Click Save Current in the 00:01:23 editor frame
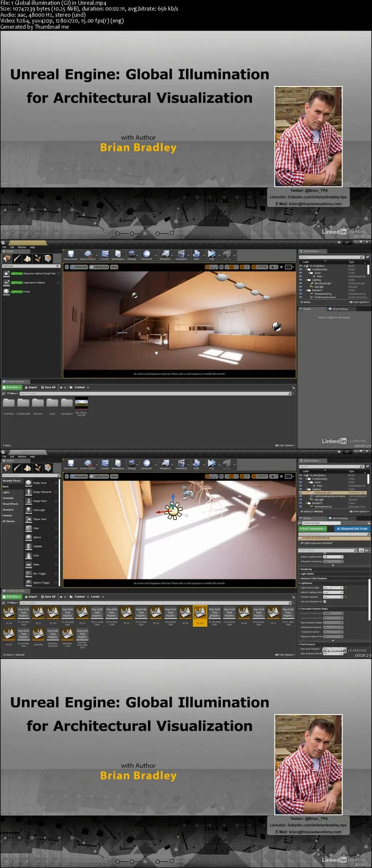This screenshot has height=868, width=372. 71,464
